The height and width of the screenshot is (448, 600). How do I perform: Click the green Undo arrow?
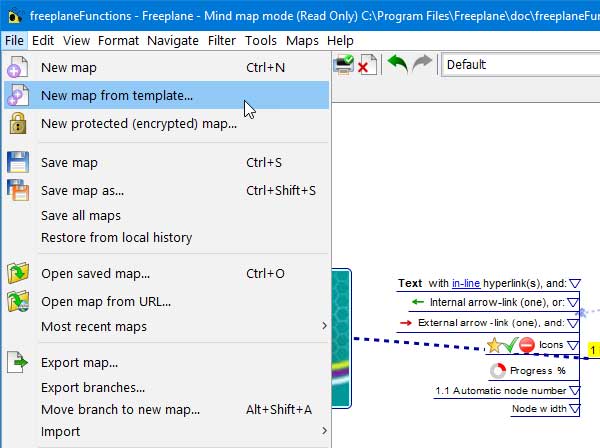pos(398,64)
